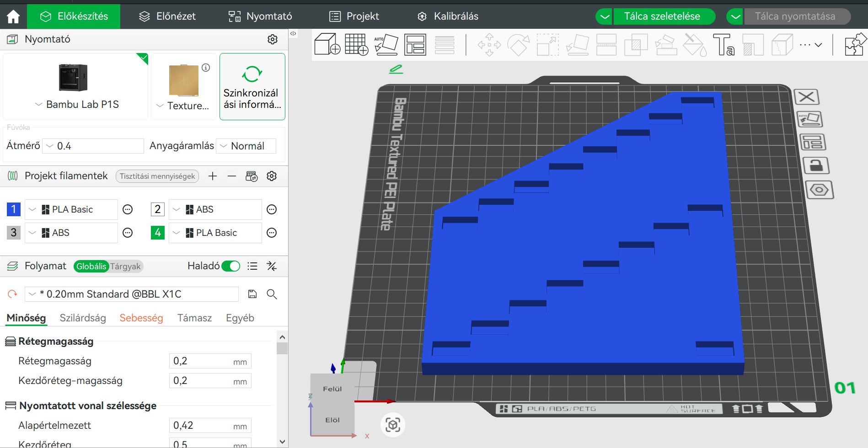
Task: Click the green filament 4 color swatch
Action: [x=158, y=233]
